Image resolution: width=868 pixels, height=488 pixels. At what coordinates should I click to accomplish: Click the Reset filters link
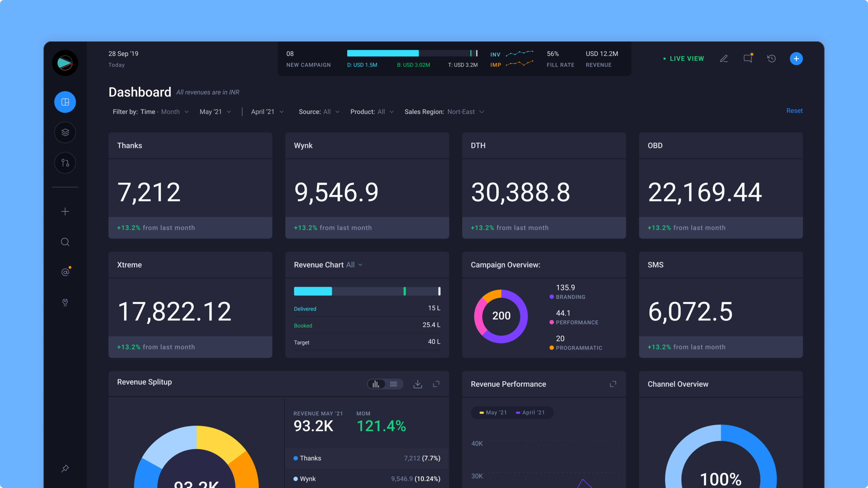(794, 111)
